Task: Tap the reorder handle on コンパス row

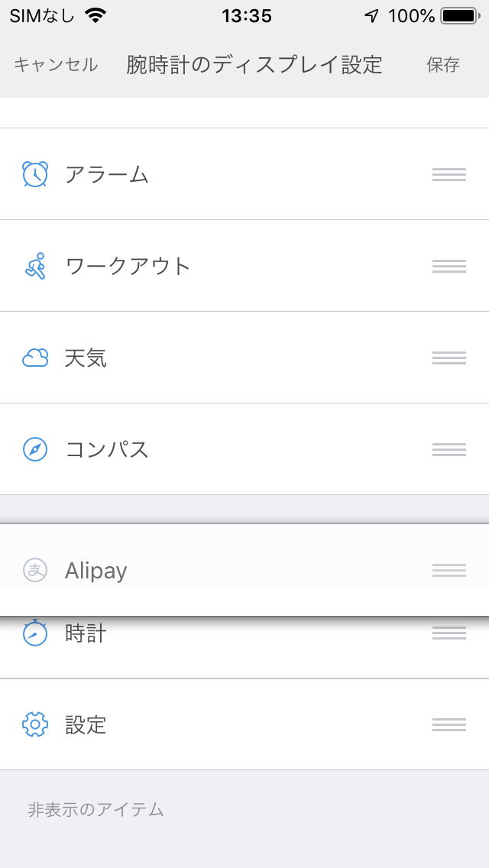Action: point(449,449)
